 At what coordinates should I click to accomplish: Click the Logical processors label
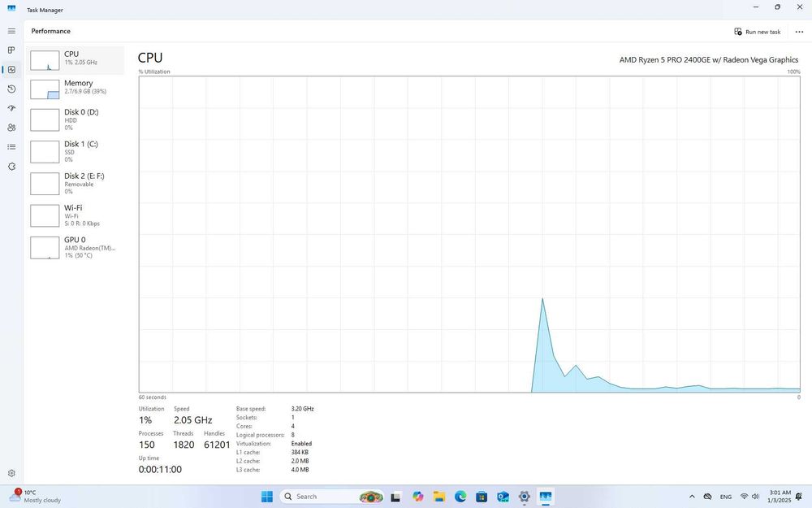point(260,435)
